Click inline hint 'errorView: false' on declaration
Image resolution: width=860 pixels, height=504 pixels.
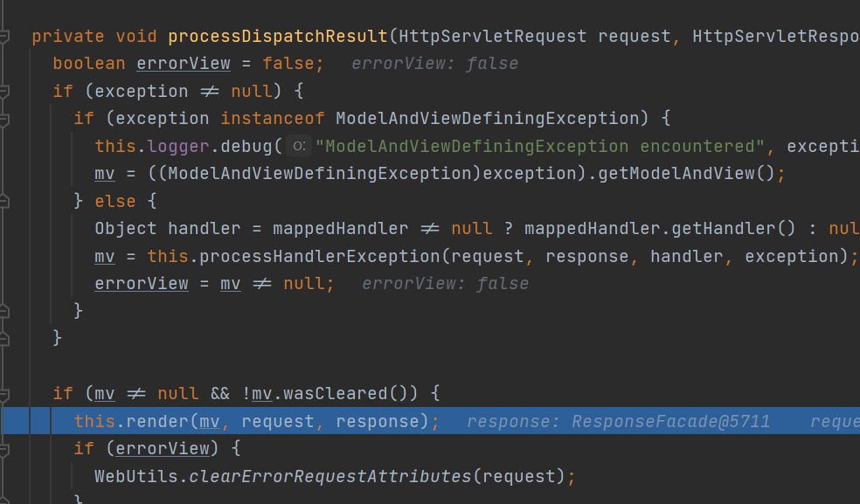[x=434, y=64]
